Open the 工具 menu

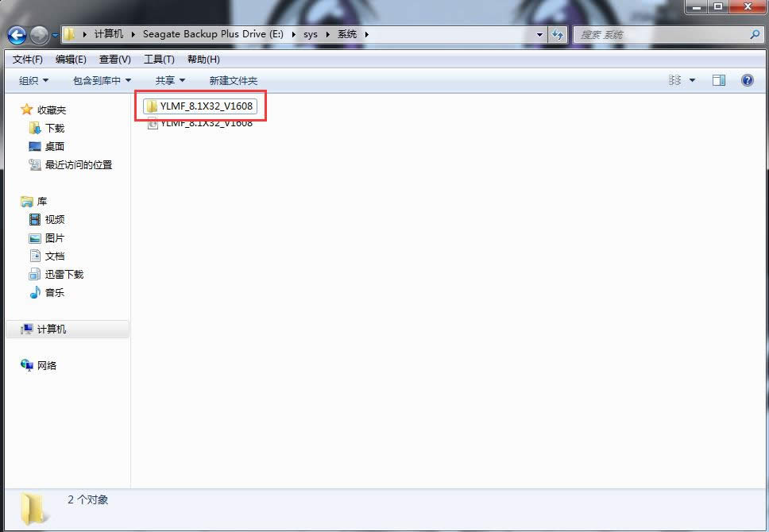tap(159, 59)
